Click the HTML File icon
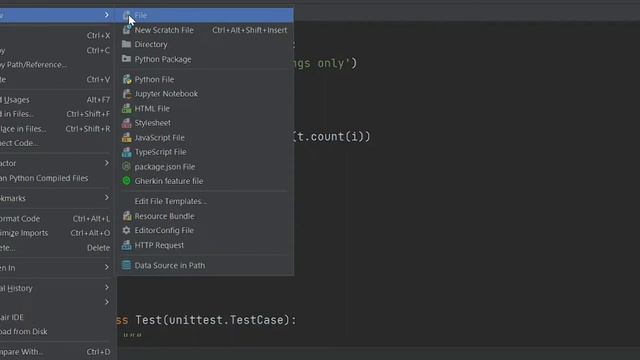The height and width of the screenshot is (360, 640). (x=127, y=109)
